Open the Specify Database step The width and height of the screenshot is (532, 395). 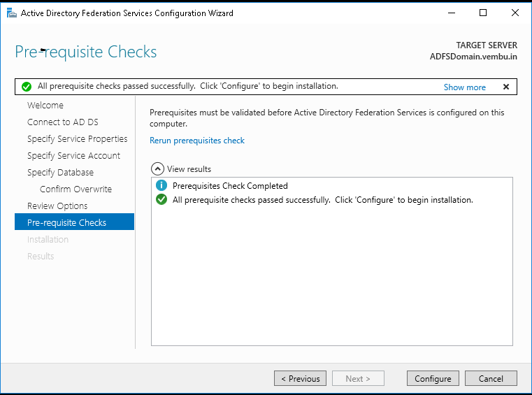pos(60,173)
